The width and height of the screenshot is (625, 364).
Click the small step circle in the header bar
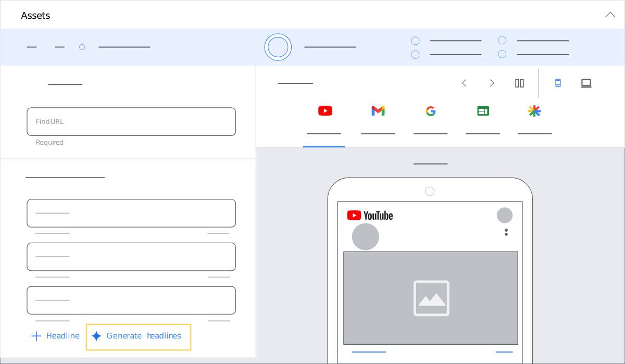82,47
